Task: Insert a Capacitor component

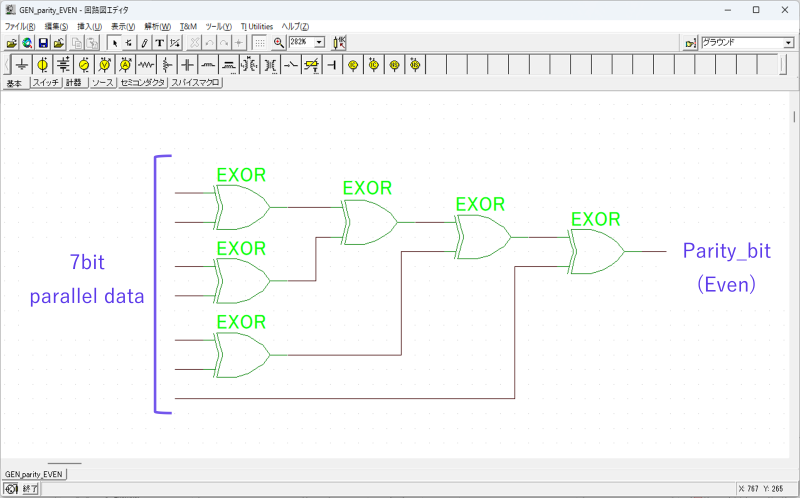Action: (x=187, y=65)
